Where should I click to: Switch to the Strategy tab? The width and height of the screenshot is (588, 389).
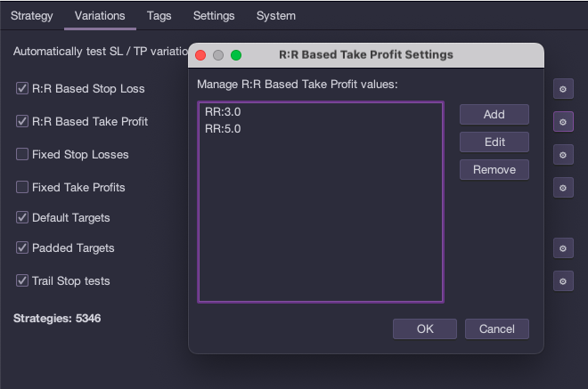(x=32, y=16)
